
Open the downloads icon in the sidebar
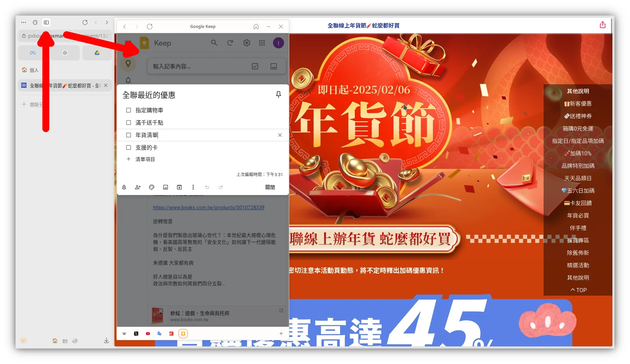106,341
